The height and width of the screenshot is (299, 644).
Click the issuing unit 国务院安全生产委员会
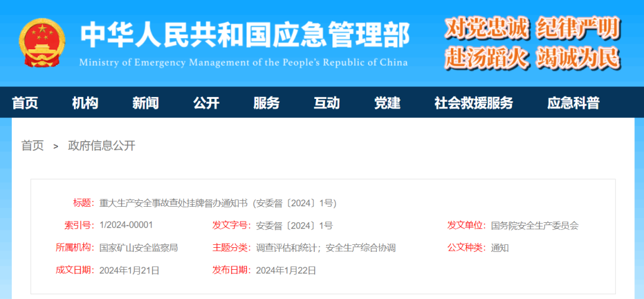535,226
